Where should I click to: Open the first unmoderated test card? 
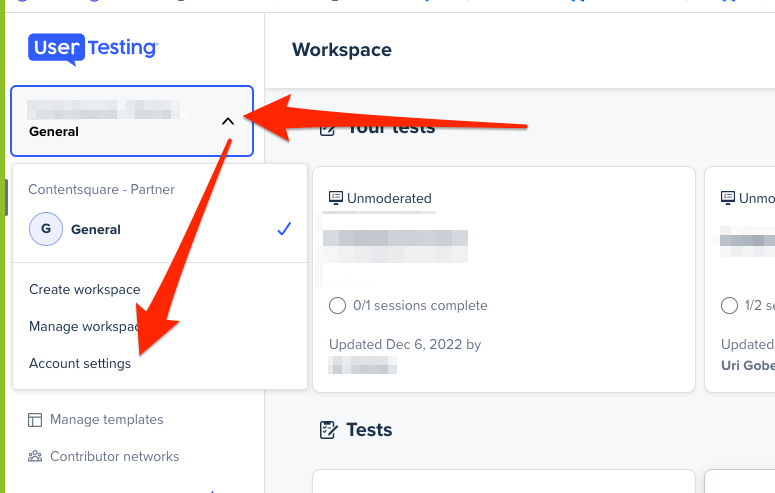point(504,279)
